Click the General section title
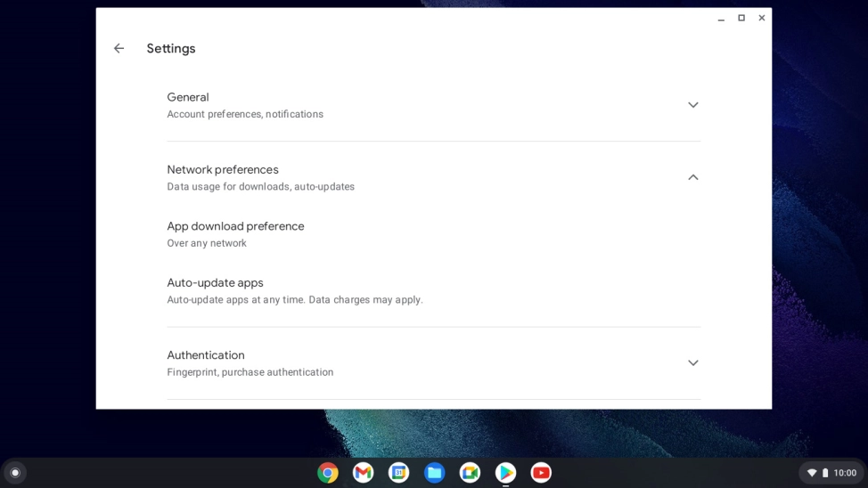This screenshot has height=488, width=868. (x=188, y=97)
